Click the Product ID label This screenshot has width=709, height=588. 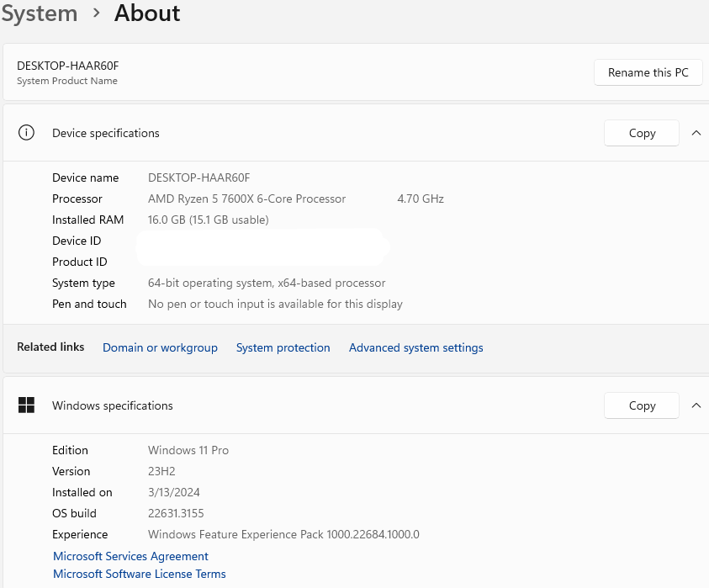(x=80, y=262)
